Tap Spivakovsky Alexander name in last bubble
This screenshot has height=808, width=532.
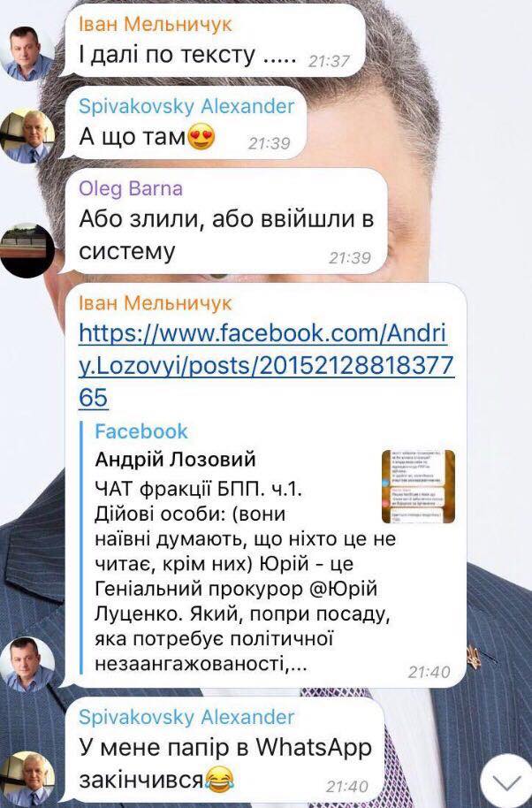pos(186,717)
